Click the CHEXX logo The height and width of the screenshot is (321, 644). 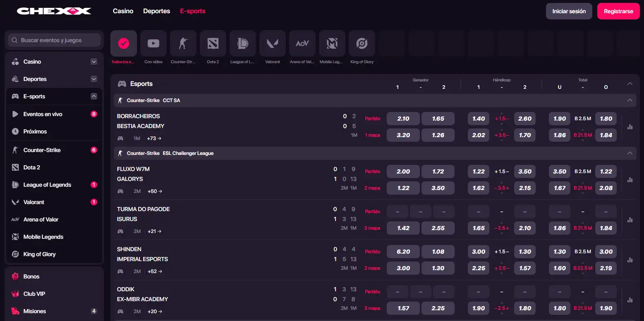54,11
